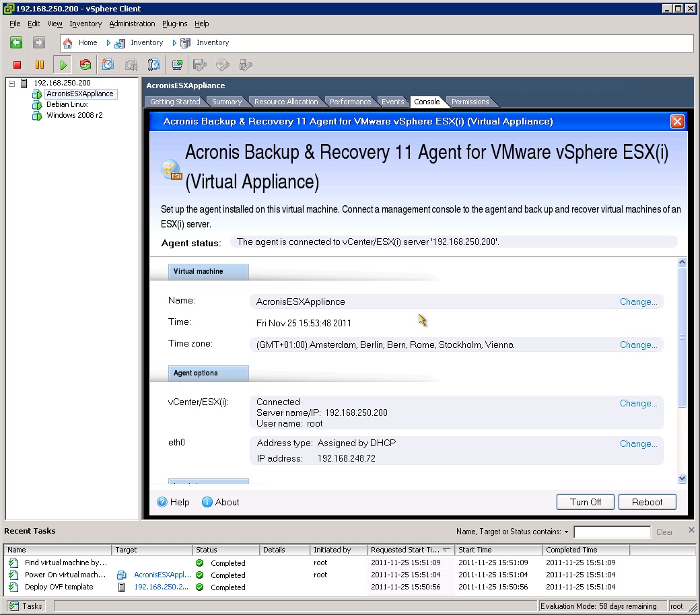This screenshot has height=615, width=700.
Task: Click the scroll up arrow in agent panel
Action: (682, 262)
